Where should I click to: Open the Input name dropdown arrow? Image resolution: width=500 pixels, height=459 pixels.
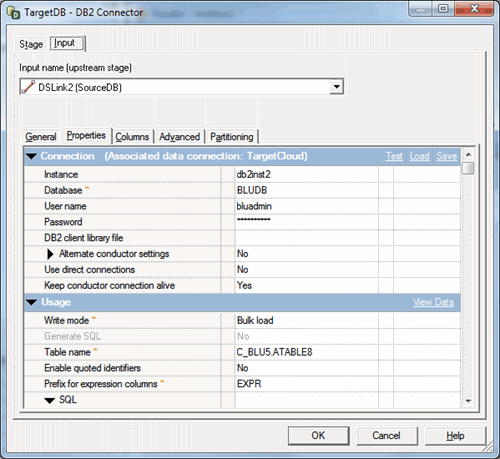tap(337, 87)
